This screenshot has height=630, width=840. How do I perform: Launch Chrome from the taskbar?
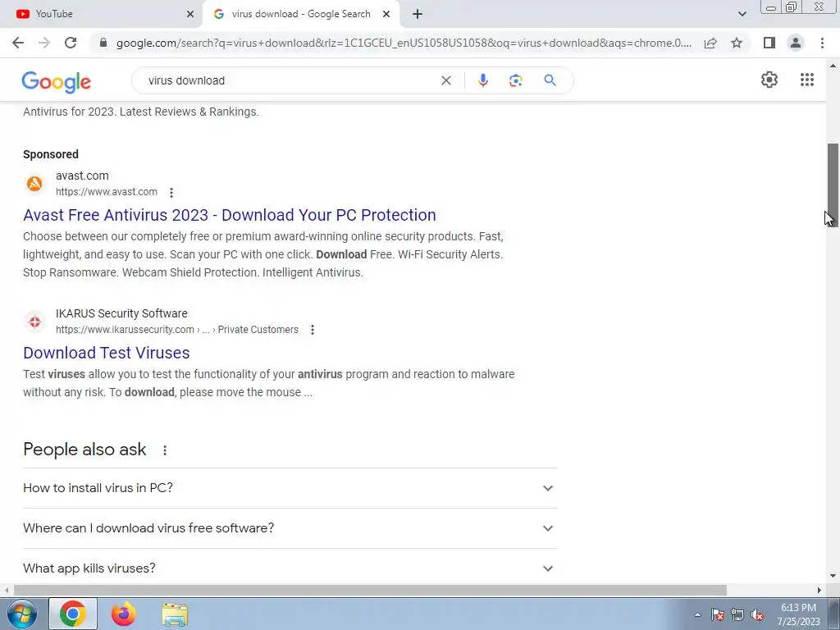[x=73, y=614]
